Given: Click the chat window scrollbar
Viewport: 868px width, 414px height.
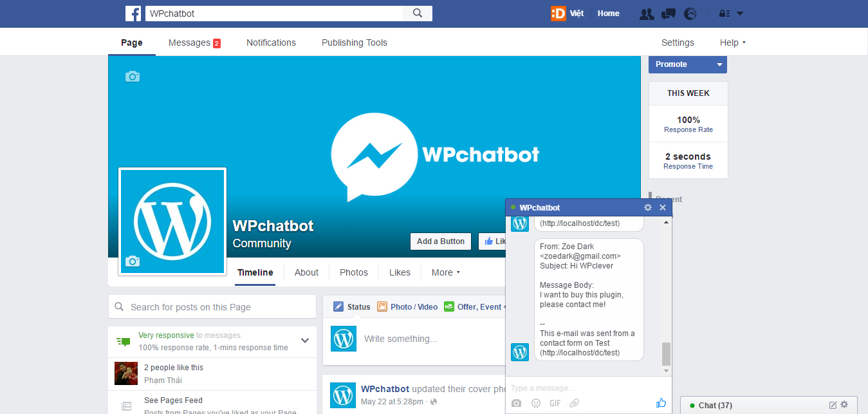Looking at the screenshot, I should pos(666,353).
